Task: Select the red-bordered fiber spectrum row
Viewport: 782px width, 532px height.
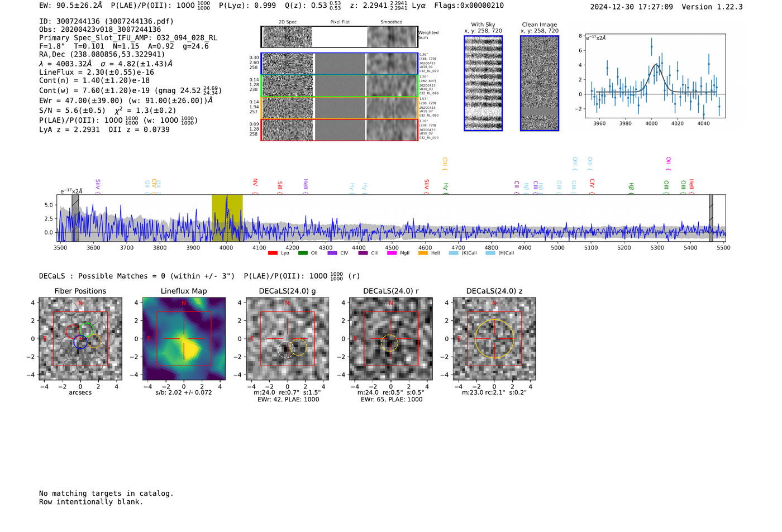Action: pos(340,130)
